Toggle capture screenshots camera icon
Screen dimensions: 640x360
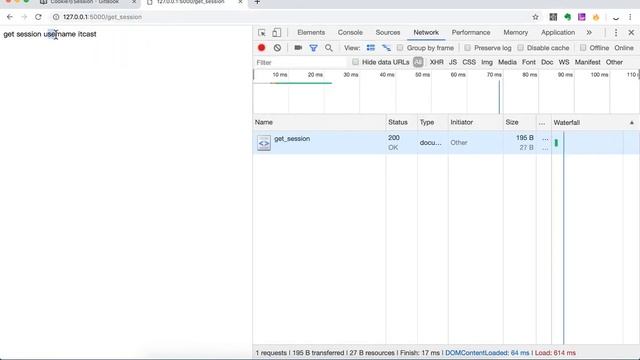[298, 48]
